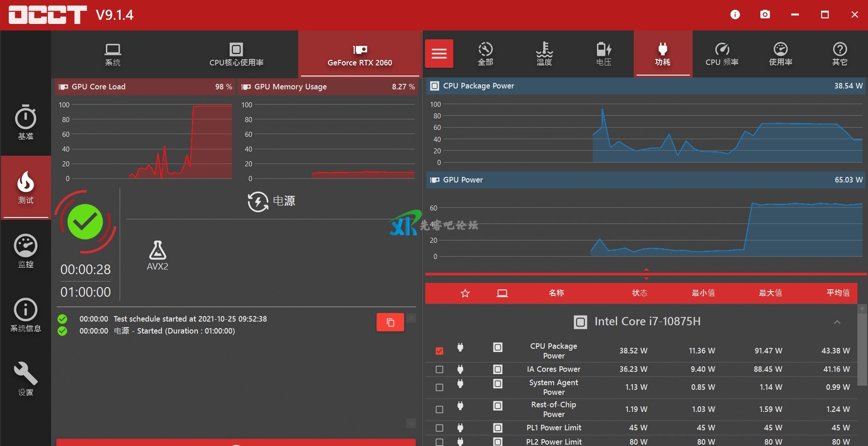Click the red copy log button

click(390, 323)
